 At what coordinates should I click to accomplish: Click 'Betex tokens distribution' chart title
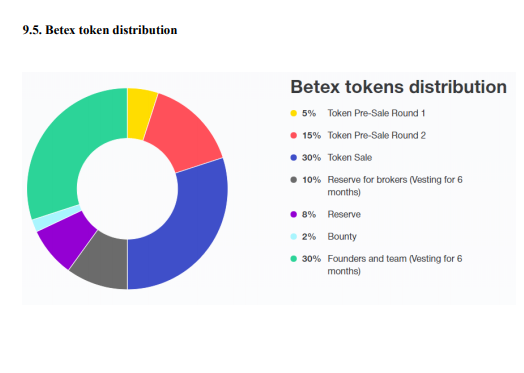point(398,87)
